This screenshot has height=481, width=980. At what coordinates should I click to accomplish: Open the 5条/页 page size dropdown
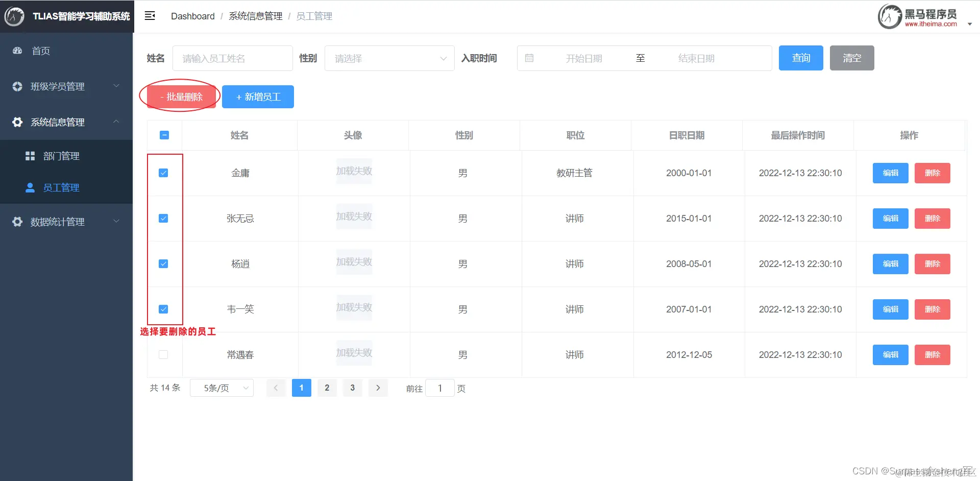[222, 388]
